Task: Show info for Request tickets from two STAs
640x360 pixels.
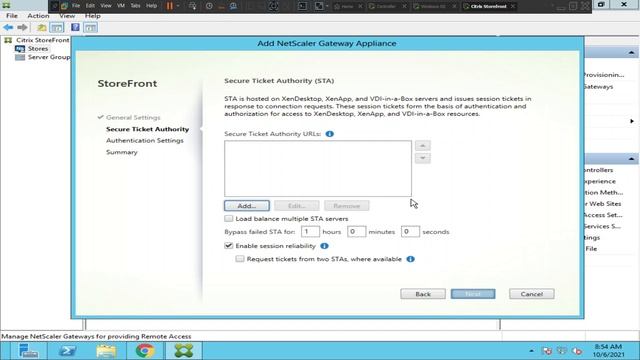Action: pos(411,259)
